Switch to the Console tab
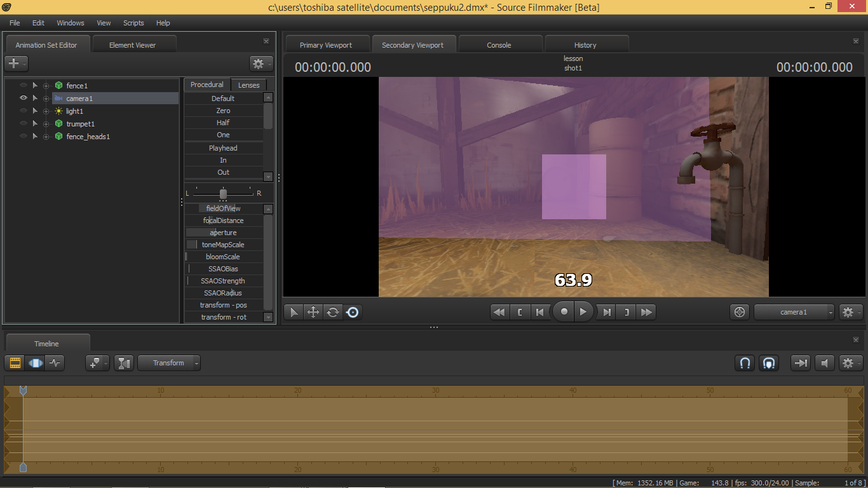 coord(499,45)
